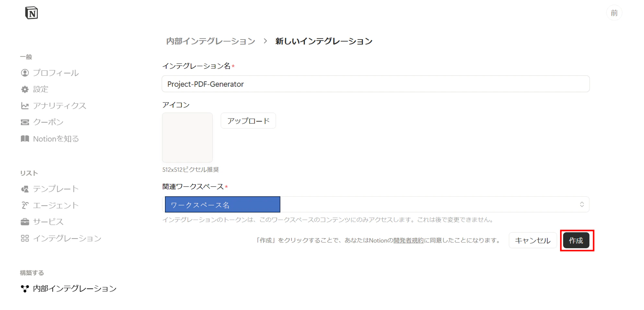644x310 pixels.
Task: Click the キャンセル button
Action: point(533,240)
